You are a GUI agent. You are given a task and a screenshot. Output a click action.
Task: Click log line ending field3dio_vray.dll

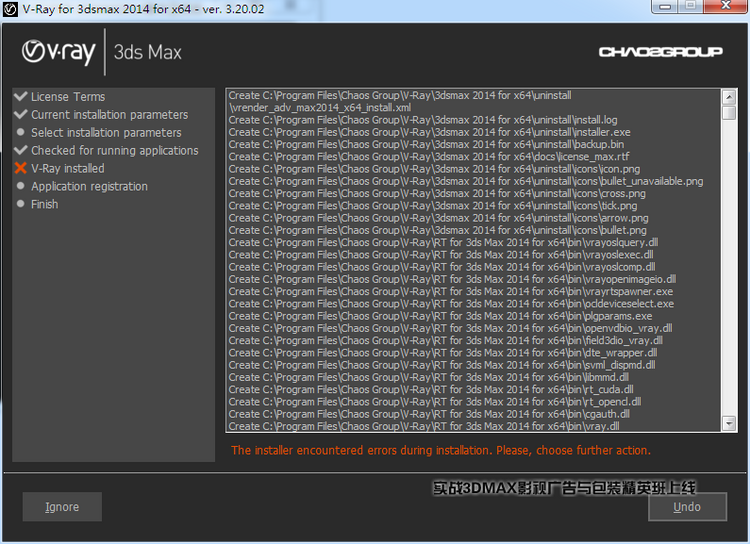tap(446, 341)
